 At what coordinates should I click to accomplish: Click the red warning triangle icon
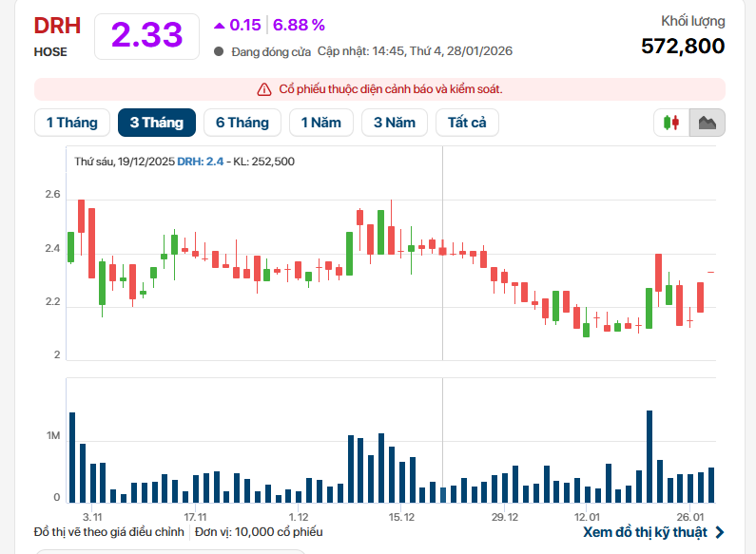click(x=264, y=89)
